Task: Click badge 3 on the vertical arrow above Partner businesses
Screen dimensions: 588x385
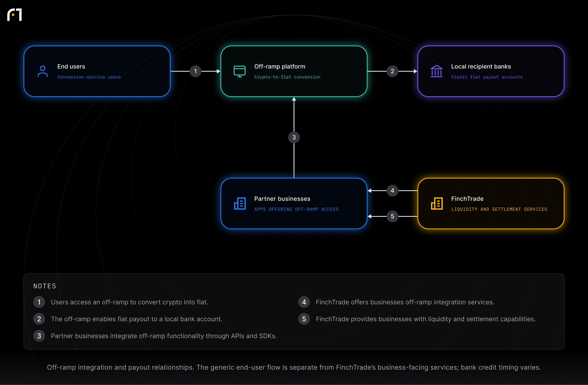Action: coord(294,137)
